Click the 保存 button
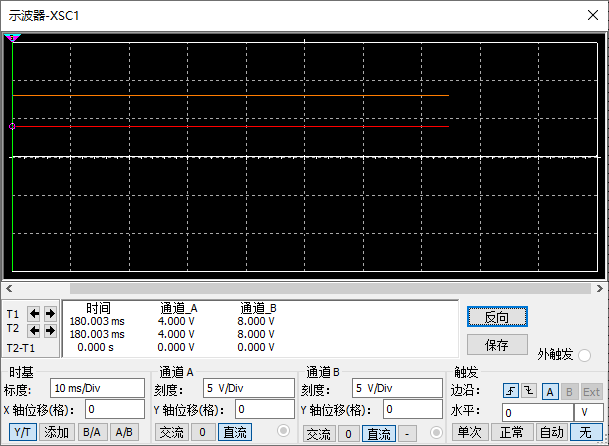 pyautogui.click(x=497, y=345)
